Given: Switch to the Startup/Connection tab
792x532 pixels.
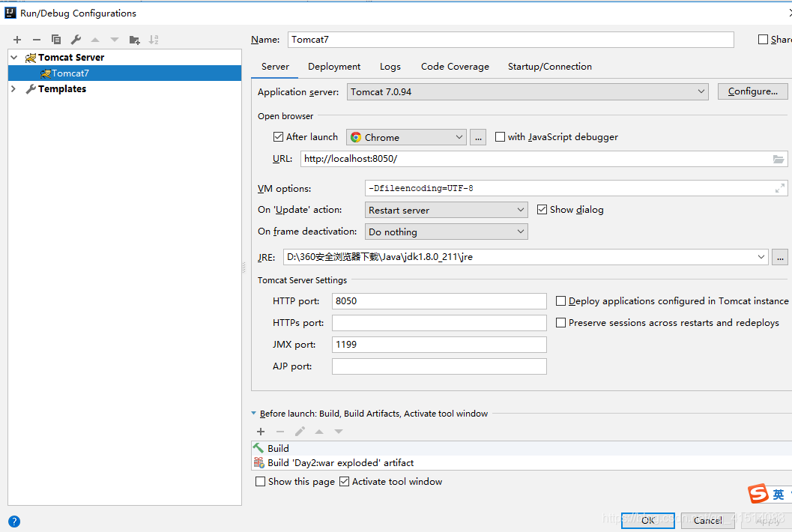Looking at the screenshot, I should pos(549,67).
